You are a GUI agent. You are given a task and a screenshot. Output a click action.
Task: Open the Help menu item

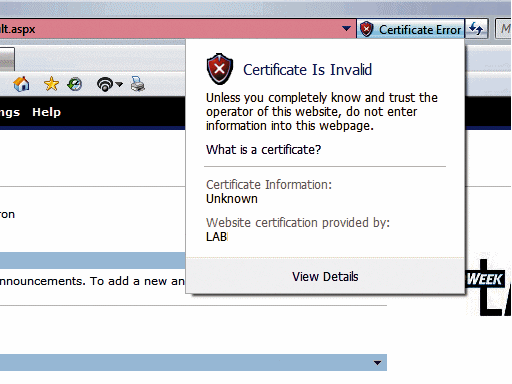(46, 112)
